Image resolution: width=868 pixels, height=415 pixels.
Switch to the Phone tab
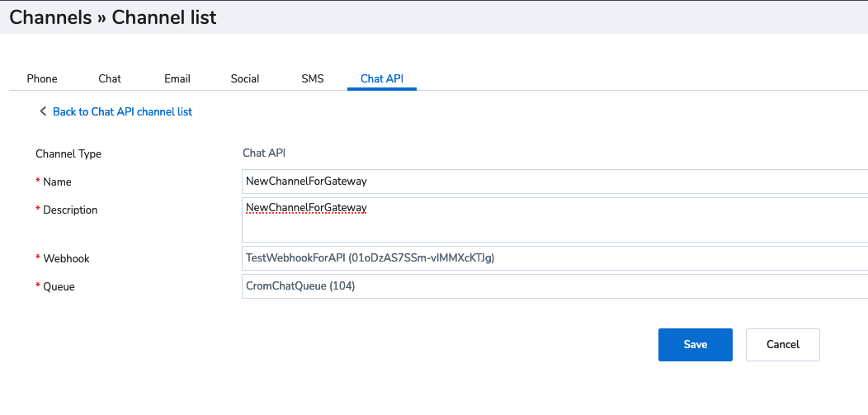point(42,78)
